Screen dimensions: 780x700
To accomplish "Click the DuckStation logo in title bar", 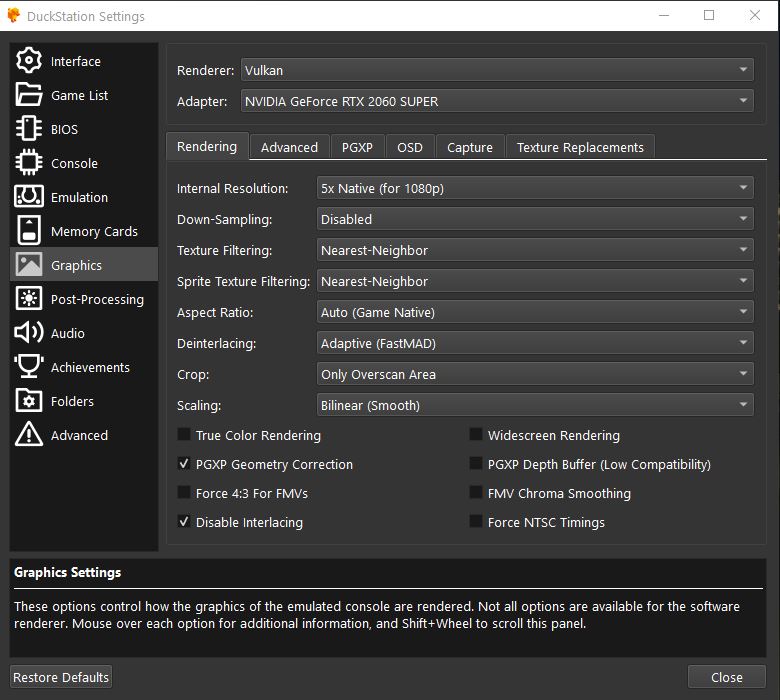I will point(13,15).
